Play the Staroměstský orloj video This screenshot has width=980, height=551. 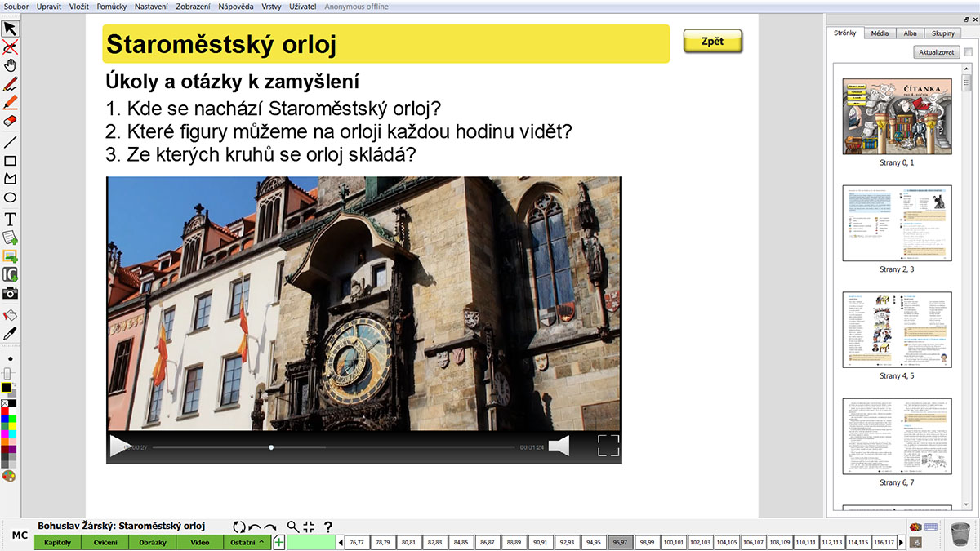(119, 447)
